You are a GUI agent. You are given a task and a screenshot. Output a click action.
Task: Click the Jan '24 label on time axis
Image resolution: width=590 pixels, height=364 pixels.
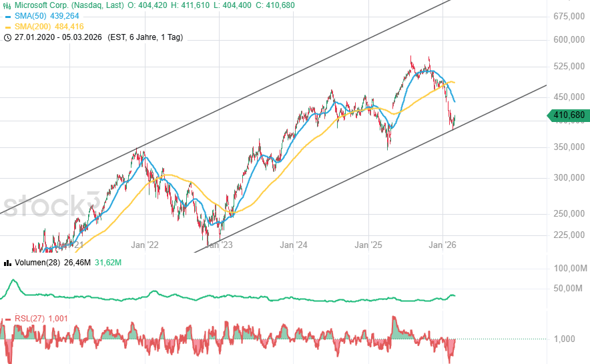[293, 245]
